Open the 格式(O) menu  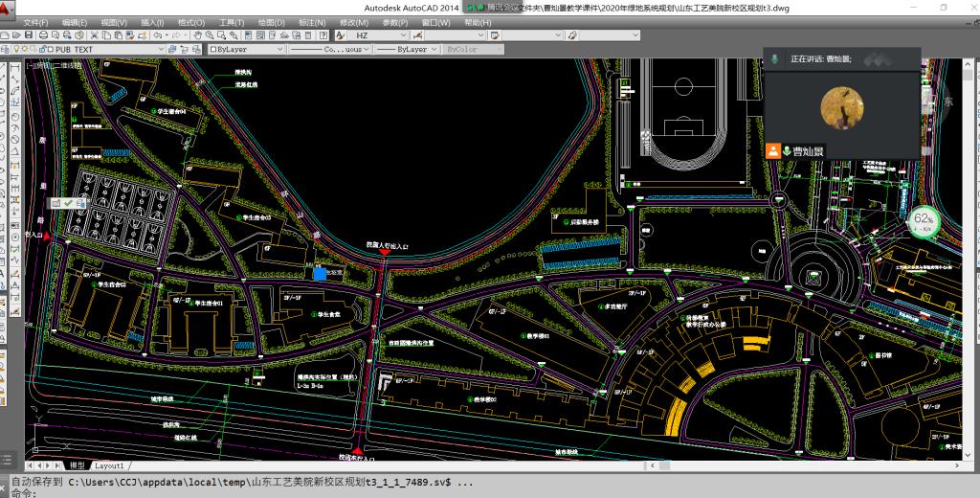tap(191, 22)
